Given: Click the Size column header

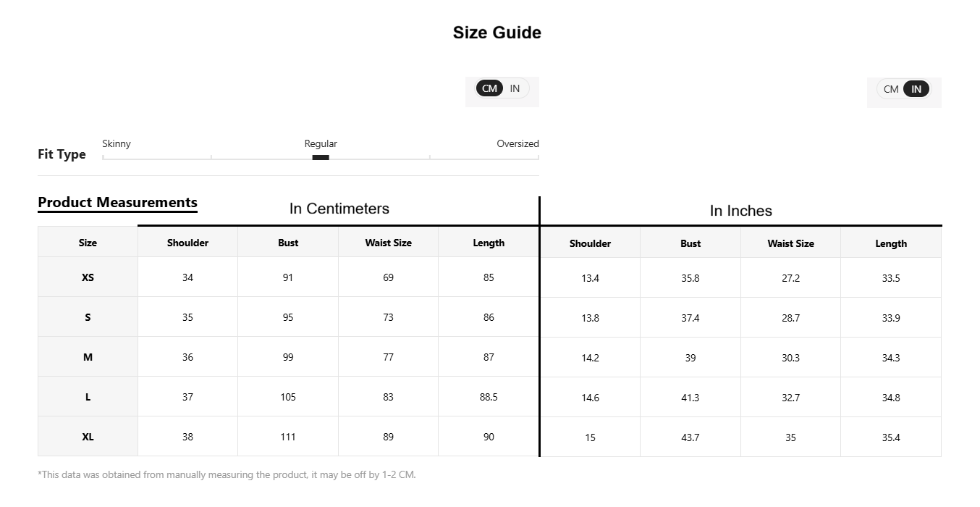Looking at the screenshot, I should (x=88, y=243).
